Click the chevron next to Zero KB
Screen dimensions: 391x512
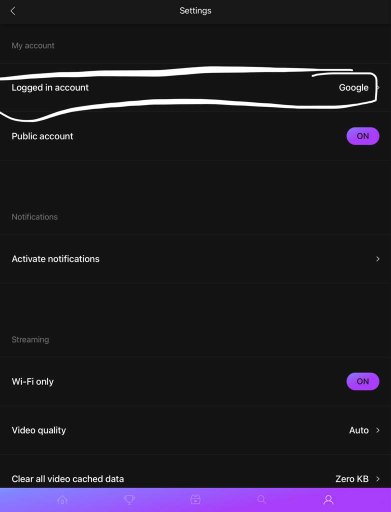[x=378, y=479]
